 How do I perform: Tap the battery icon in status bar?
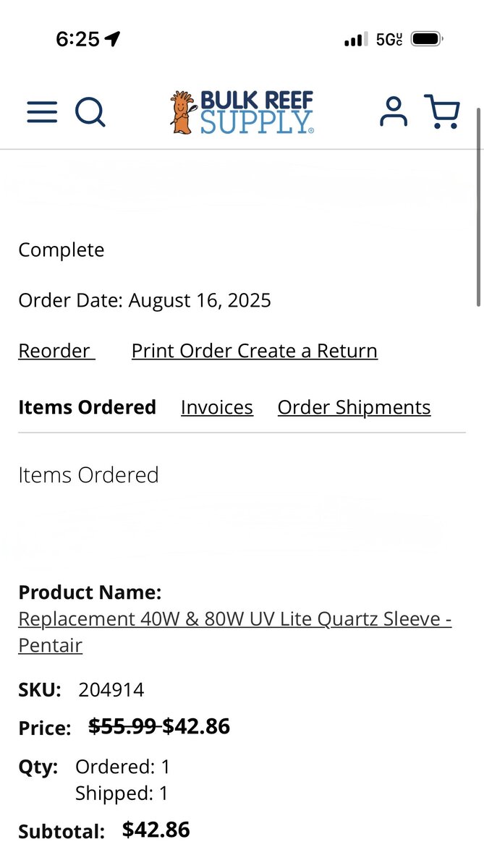coord(427,39)
